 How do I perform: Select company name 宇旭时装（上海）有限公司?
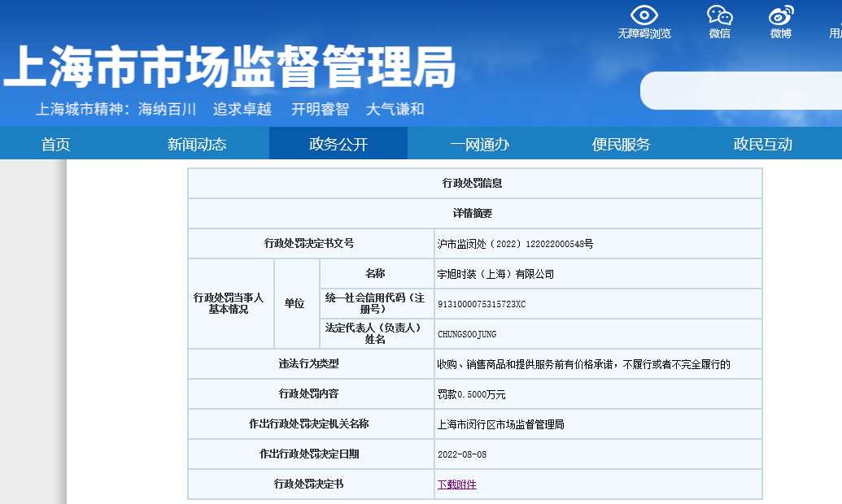tap(495, 274)
